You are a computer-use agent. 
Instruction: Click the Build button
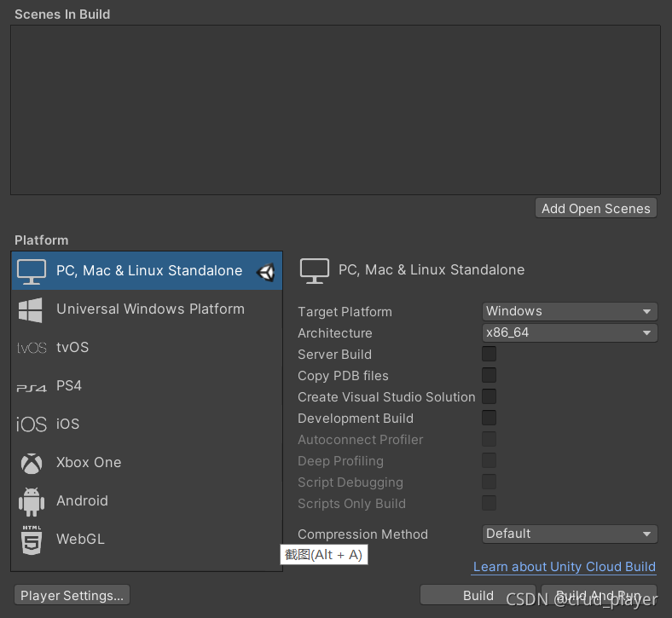[x=478, y=595]
